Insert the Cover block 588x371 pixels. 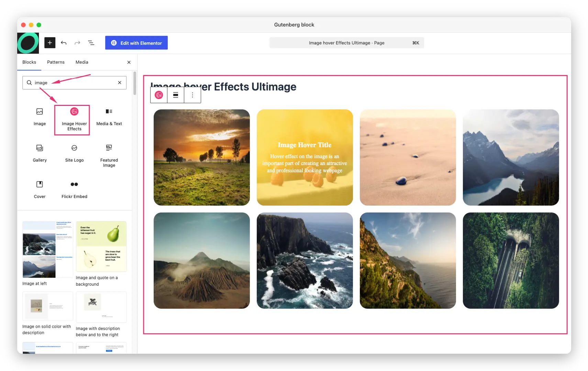point(40,190)
